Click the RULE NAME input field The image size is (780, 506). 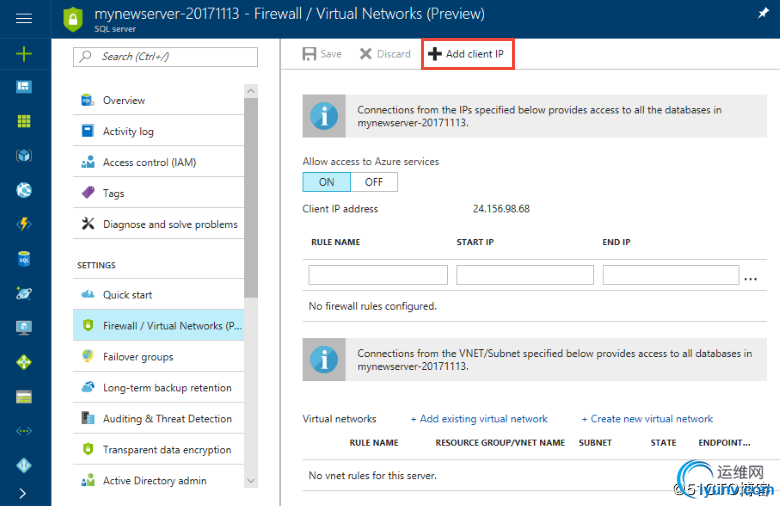[378, 275]
